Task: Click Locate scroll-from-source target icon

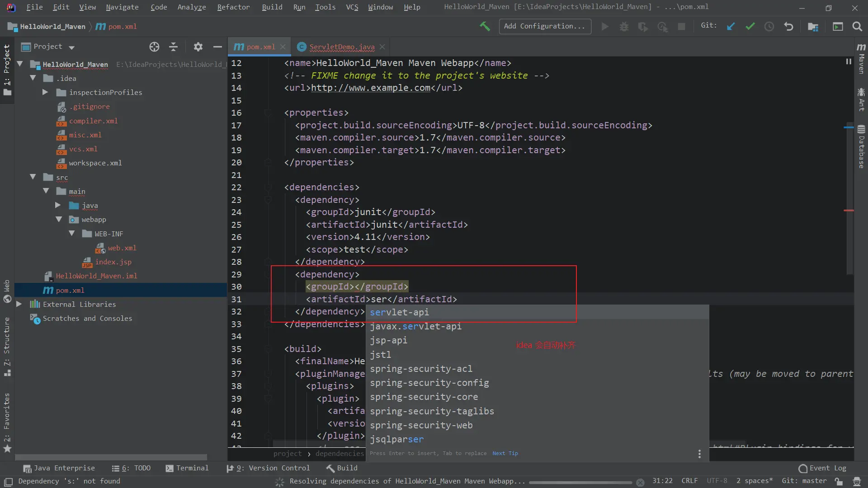Action: point(154,47)
